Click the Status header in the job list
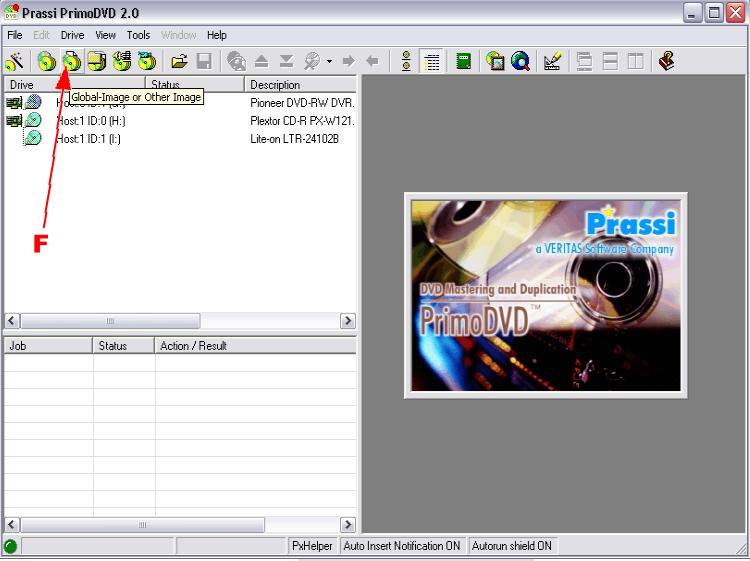The height and width of the screenshot is (561, 750). tap(124, 346)
